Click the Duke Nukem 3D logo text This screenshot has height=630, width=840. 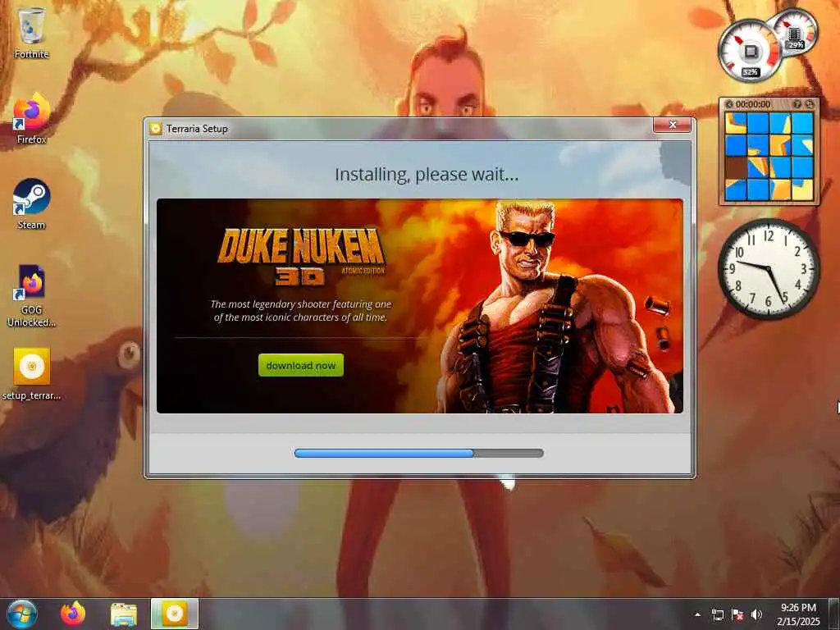(301, 256)
